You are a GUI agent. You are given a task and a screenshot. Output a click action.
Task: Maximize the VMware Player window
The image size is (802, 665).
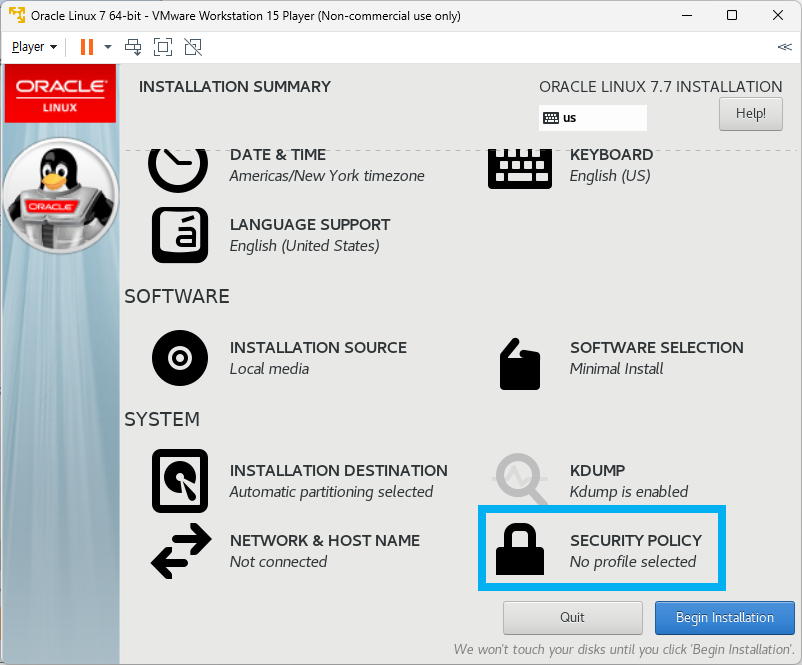pos(732,15)
